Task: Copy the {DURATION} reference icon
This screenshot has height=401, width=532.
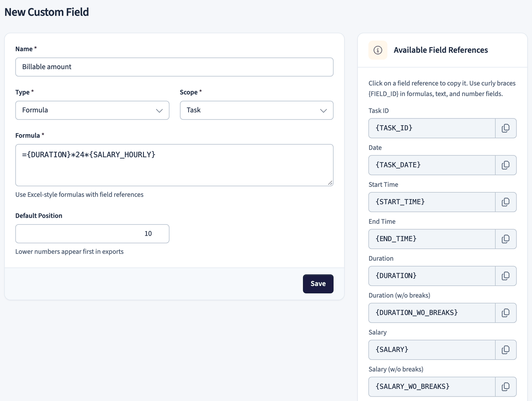Action: click(x=506, y=276)
